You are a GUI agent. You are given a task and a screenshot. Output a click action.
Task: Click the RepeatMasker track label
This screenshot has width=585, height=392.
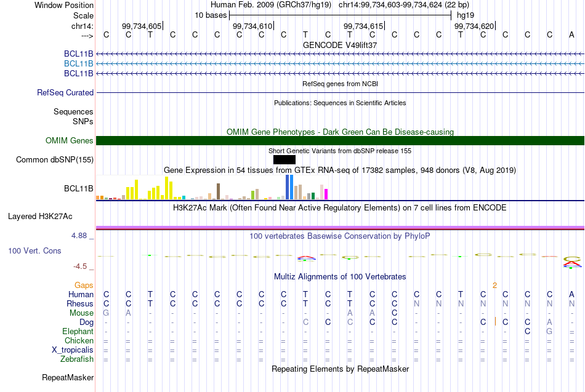click(x=68, y=378)
